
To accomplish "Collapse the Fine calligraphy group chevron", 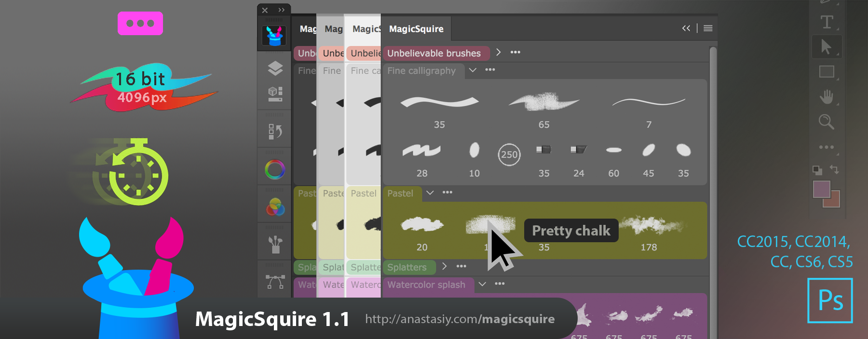I will point(473,70).
